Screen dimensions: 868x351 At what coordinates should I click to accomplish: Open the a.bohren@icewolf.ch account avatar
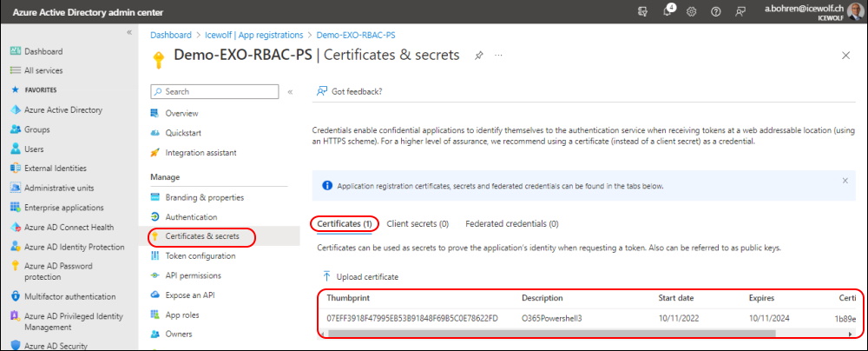coord(855,11)
